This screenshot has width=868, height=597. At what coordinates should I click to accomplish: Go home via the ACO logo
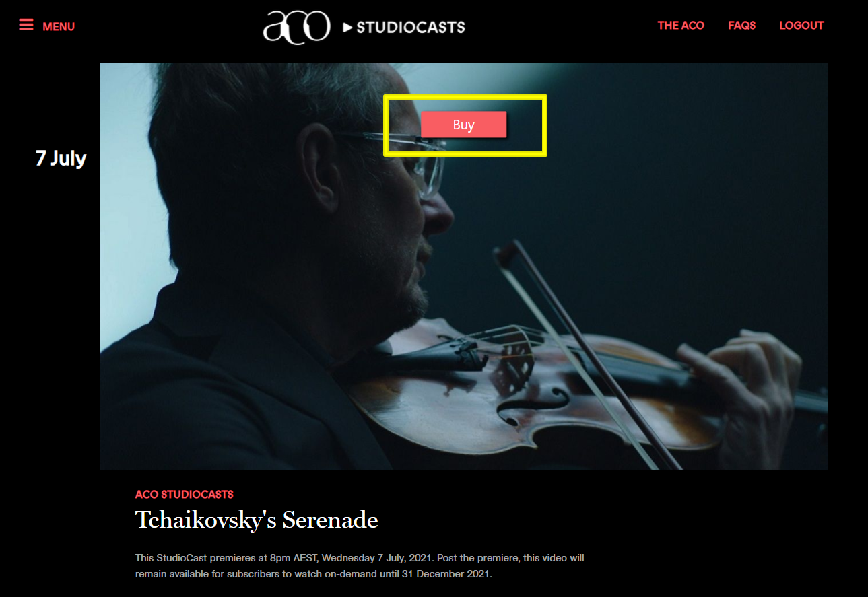[x=296, y=27]
